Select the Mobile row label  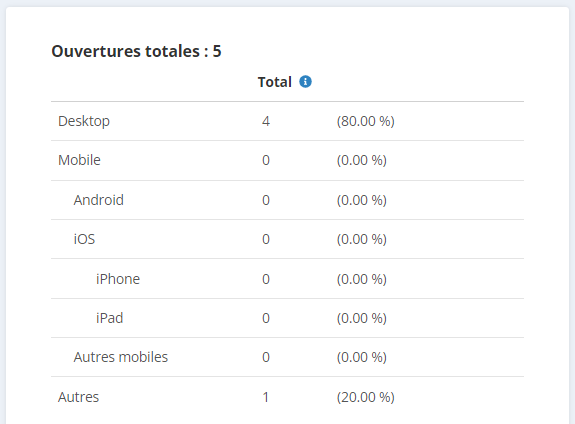click(79, 160)
